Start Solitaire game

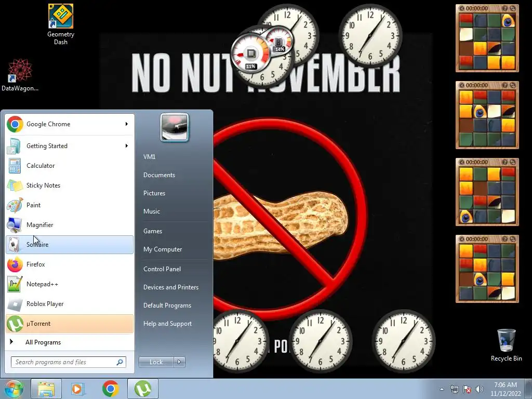(x=70, y=245)
